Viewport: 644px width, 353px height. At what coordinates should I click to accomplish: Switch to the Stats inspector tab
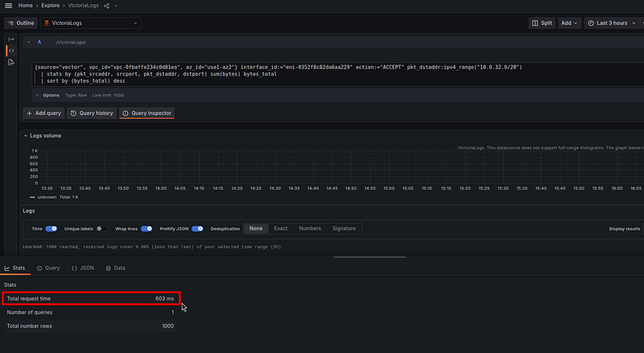15,268
